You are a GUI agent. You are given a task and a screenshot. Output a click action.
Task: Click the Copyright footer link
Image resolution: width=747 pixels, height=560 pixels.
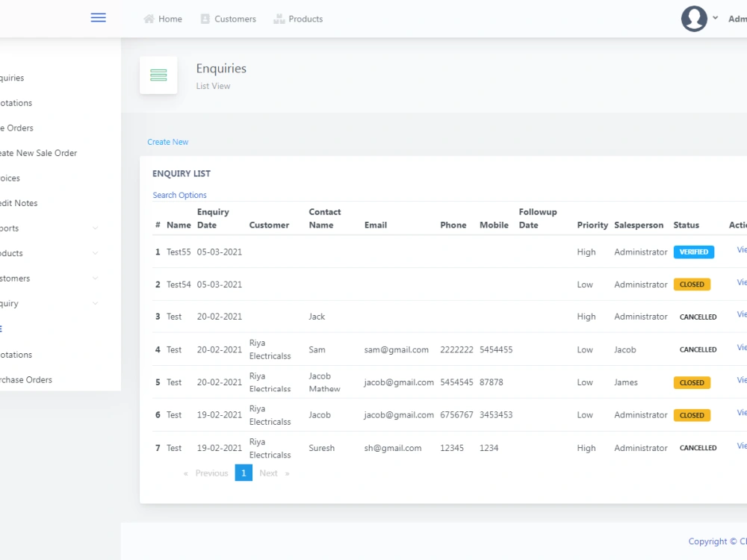pyautogui.click(x=717, y=541)
